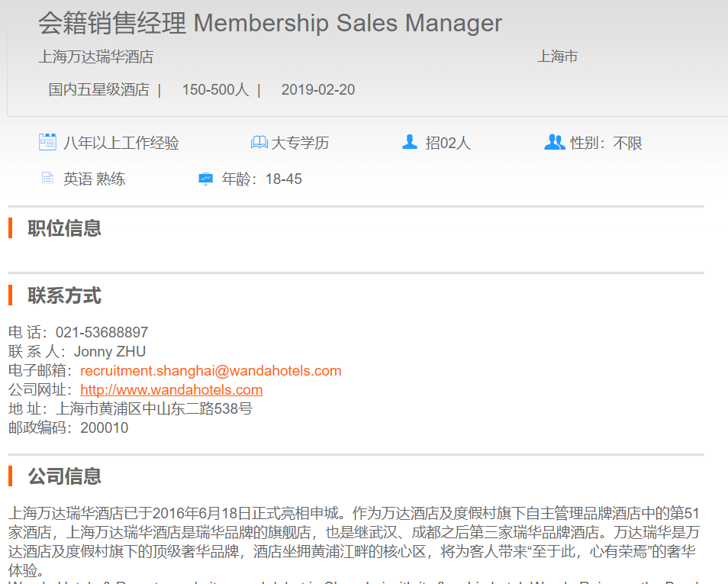Open the recruitment.shanghai@wandahotels.com email link
The width and height of the screenshot is (728, 584).
pyautogui.click(x=211, y=371)
